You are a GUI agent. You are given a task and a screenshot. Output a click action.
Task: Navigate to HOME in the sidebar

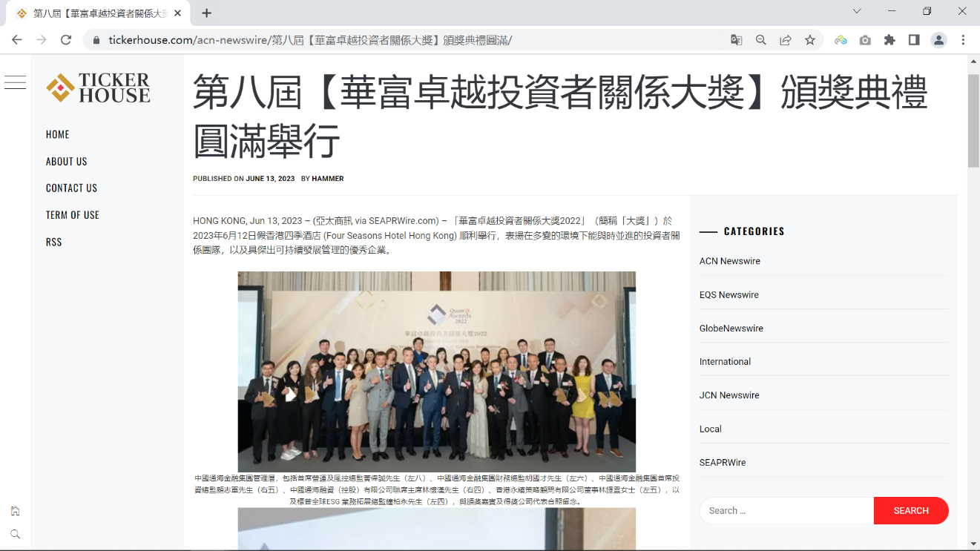click(x=58, y=134)
